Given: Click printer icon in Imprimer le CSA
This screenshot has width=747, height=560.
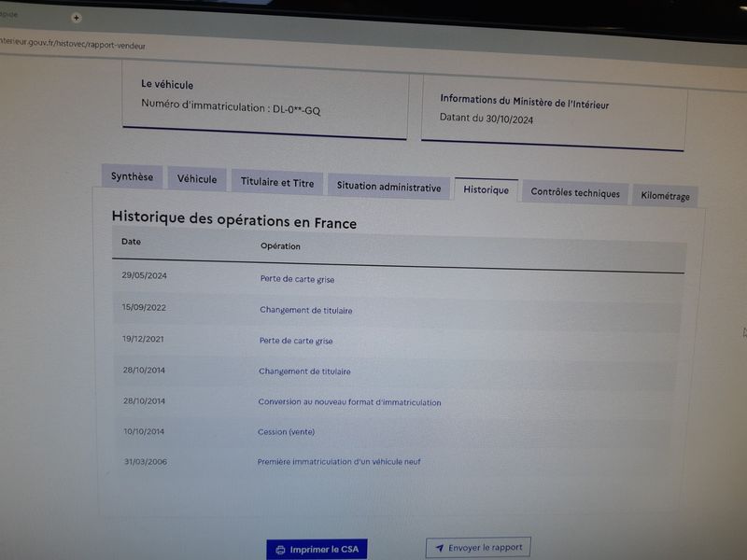Looking at the screenshot, I should tap(280, 550).
